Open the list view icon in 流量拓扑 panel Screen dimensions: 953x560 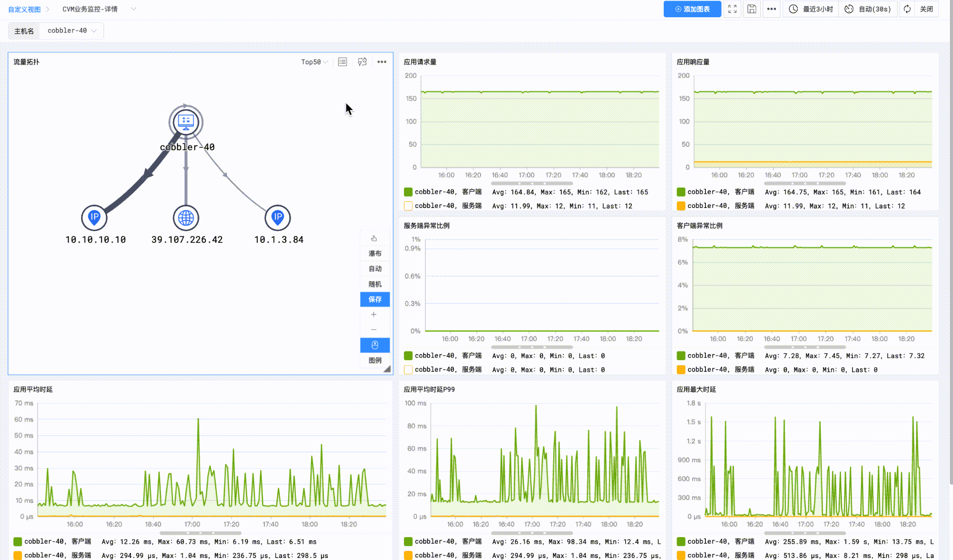[x=343, y=62]
